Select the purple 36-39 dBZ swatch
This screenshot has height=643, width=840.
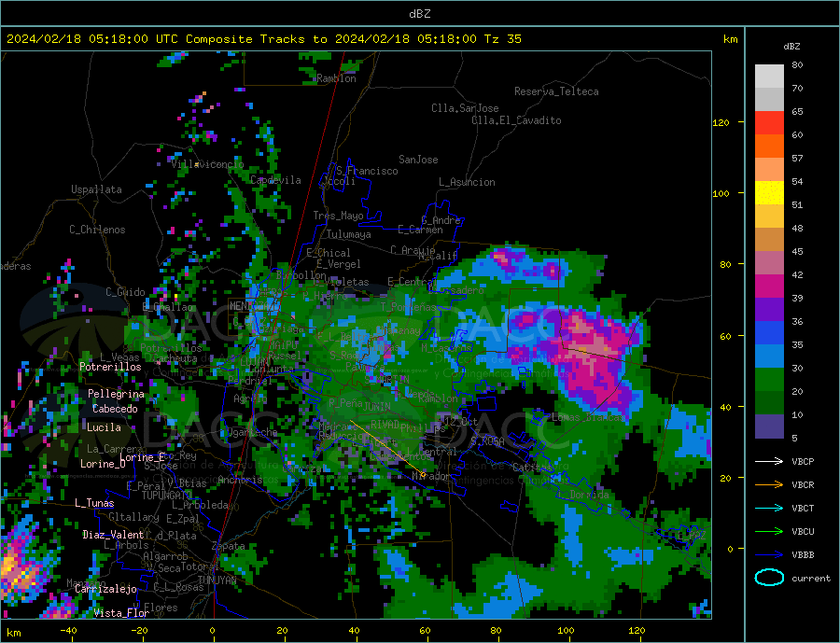click(x=769, y=309)
